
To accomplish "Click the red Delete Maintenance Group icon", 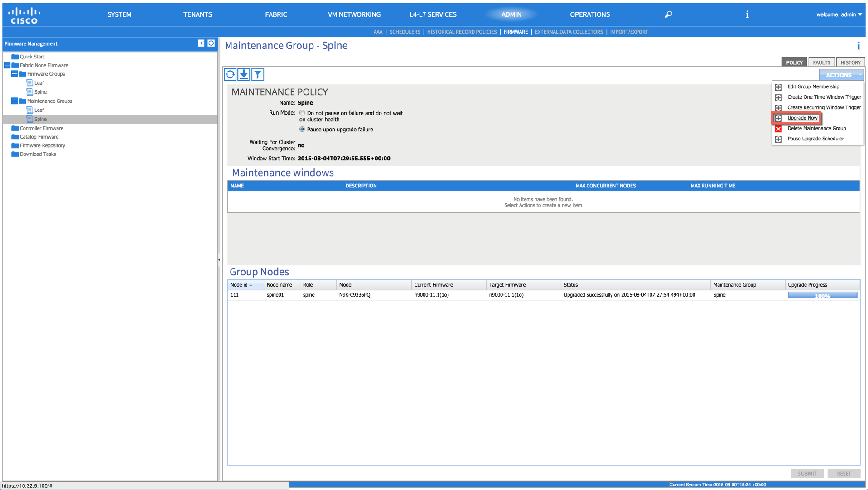I will point(778,129).
